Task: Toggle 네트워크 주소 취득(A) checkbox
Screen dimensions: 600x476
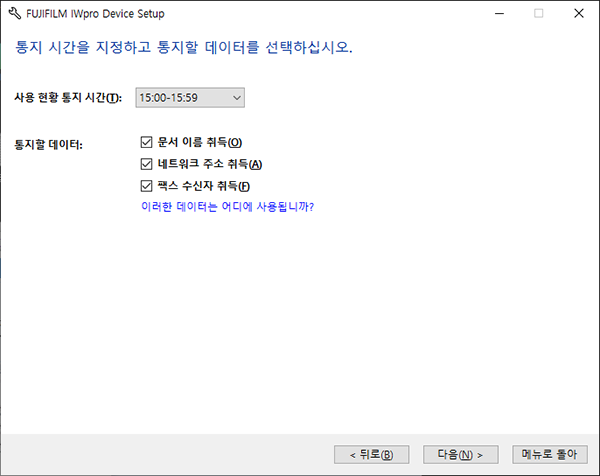Action: (x=146, y=164)
